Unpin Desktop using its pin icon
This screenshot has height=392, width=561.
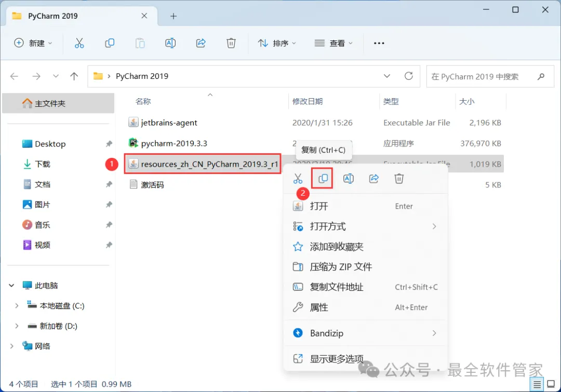pyautogui.click(x=109, y=144)
